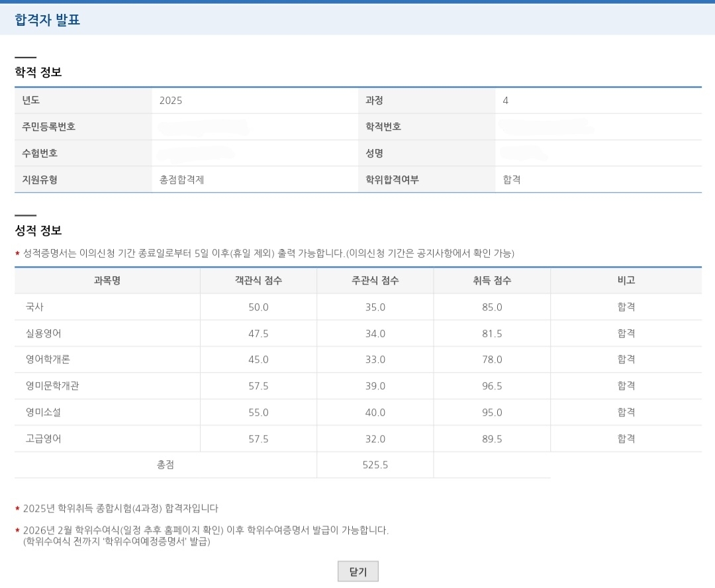
Task: Click the 총점 label cell
Action: coord(166,465)
